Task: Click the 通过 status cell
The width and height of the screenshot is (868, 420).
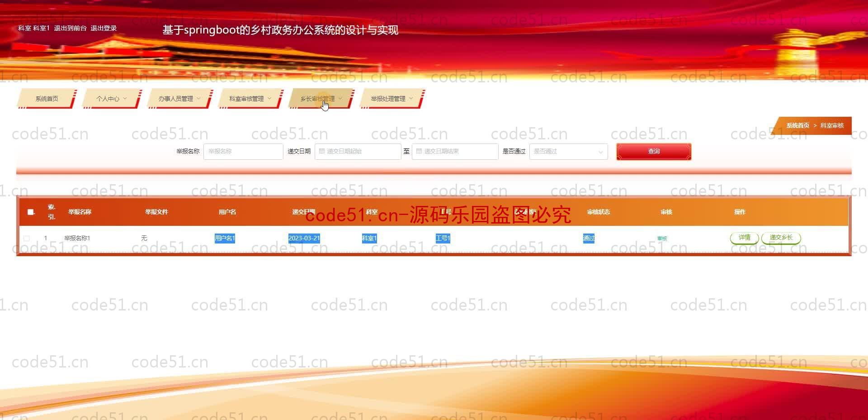Action: coord(589,238)
